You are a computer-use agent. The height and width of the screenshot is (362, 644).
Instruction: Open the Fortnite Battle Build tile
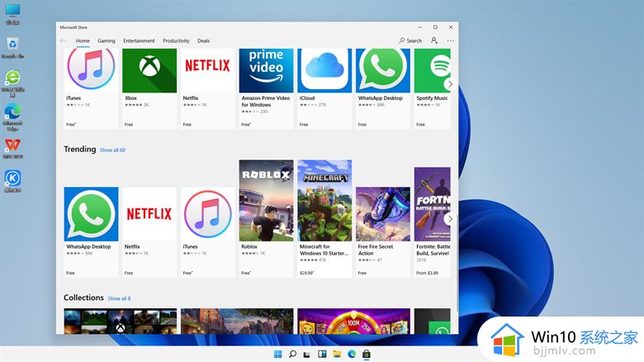[432, 222]
